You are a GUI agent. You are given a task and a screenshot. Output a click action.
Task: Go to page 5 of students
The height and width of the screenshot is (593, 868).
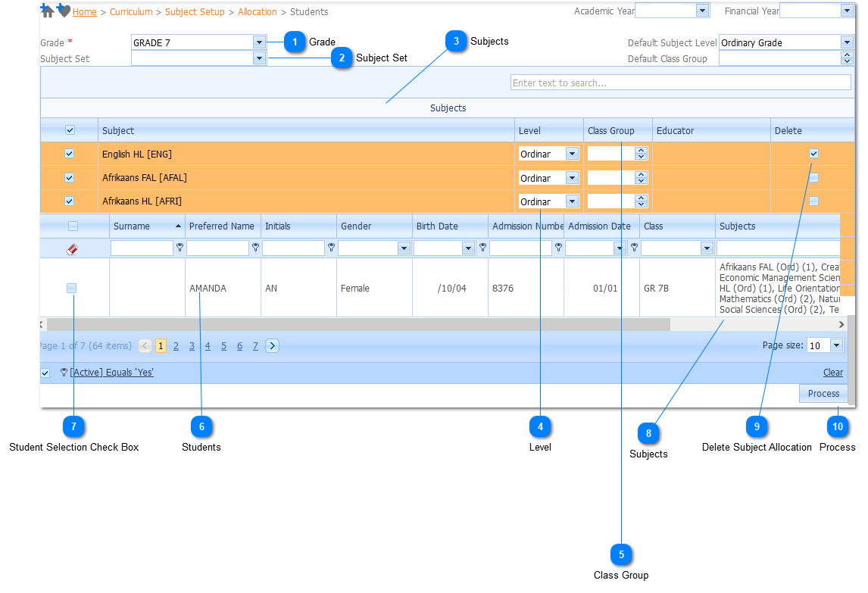[x=223, y=346]
